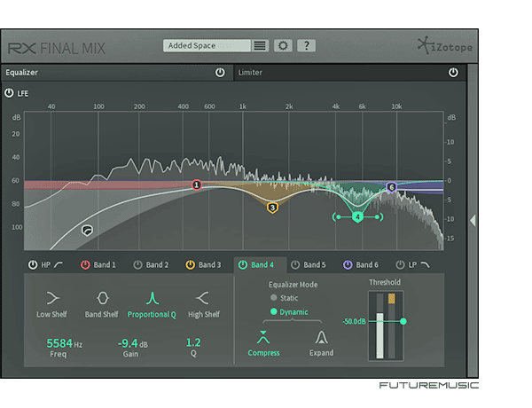Choose the Proportional Q filter shape icon
The image size is (532, 408).
point(153,298)
